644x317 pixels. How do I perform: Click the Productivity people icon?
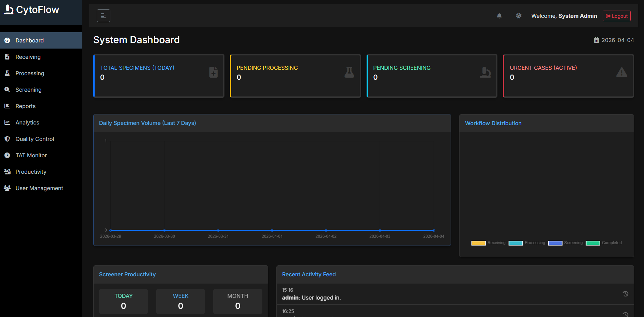click(x=7, y=172)
